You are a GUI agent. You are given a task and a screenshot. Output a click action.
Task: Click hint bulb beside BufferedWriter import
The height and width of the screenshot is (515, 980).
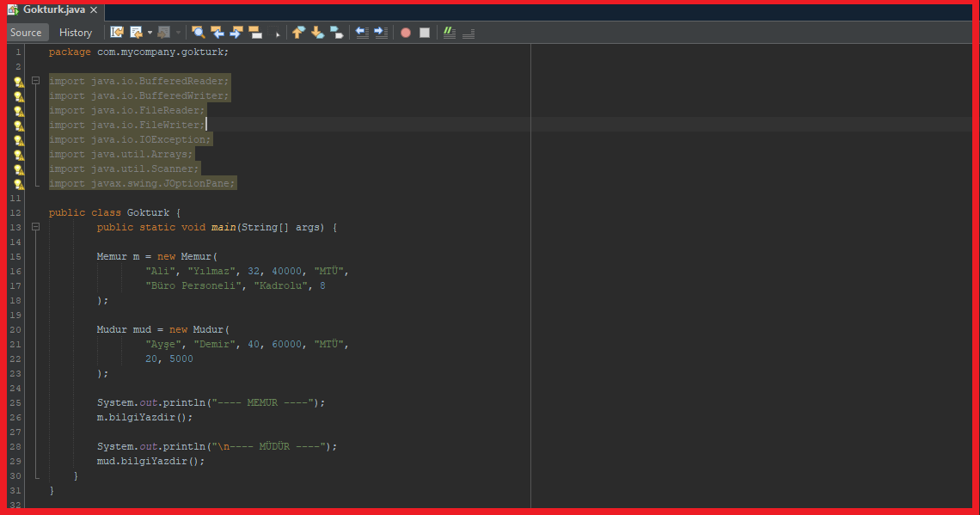(x=19, y=96)
